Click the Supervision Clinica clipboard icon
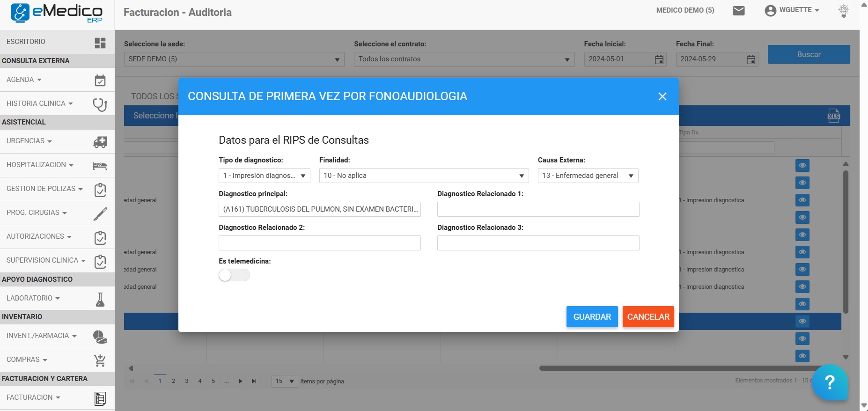The image size is (868, 411). 100,261
